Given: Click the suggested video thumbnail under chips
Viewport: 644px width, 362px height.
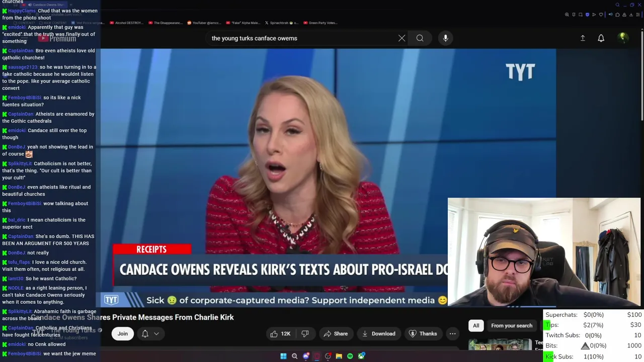Looking at the screenshot, I should click(500, 344).
